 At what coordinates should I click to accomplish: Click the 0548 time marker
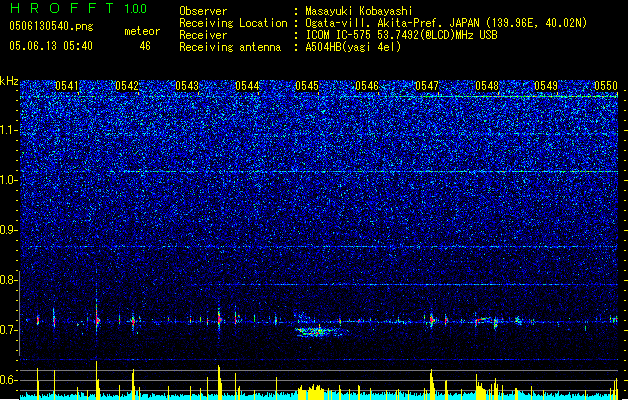[487, 86]
